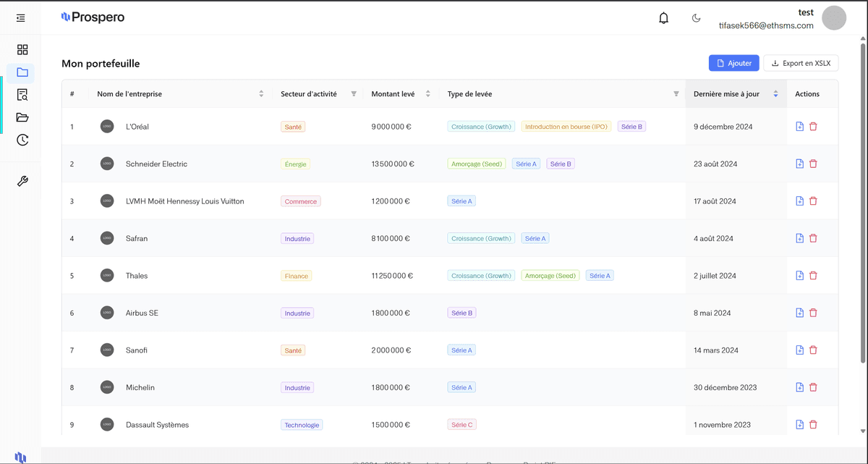
Task: Open the filter for Secteur d'activité column
Action: (x=354, y=94)
